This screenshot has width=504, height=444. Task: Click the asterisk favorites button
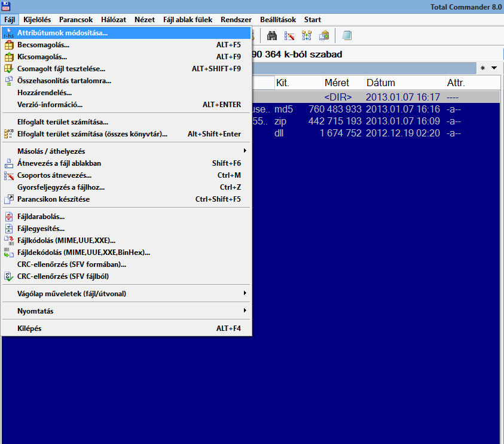pyautogui.click(x=483, y=68)
